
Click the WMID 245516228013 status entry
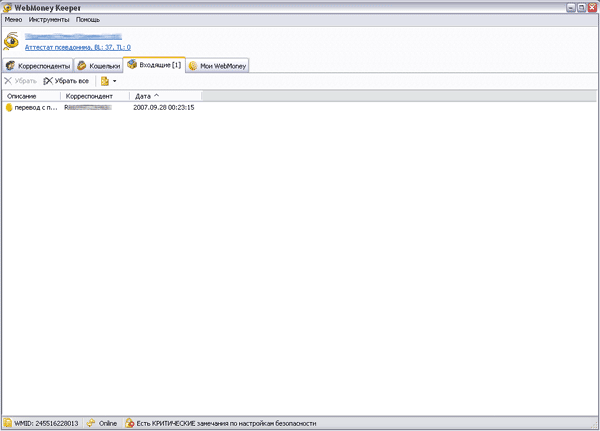(x=46, y=423)
